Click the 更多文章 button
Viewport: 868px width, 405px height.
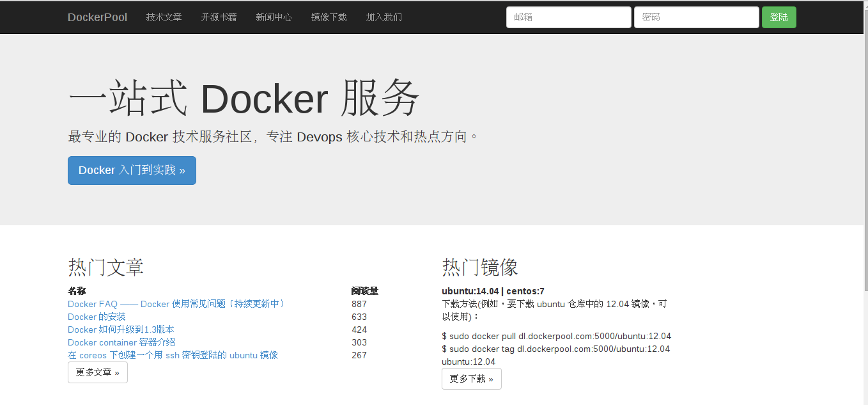pos(98,372)
